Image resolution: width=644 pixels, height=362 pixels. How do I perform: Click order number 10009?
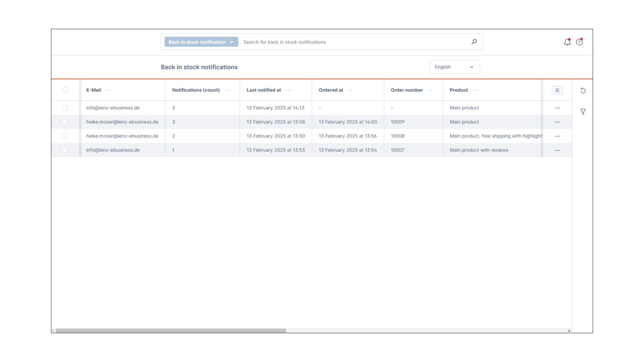(x=397, y=122)
